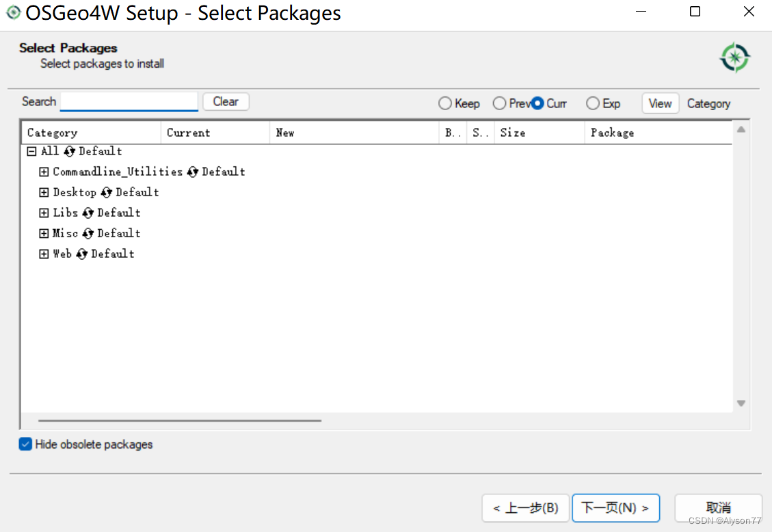The width and height of the screenshot is (772, 532).
Task: Click the New column header
Action: [x=354, y=133]
